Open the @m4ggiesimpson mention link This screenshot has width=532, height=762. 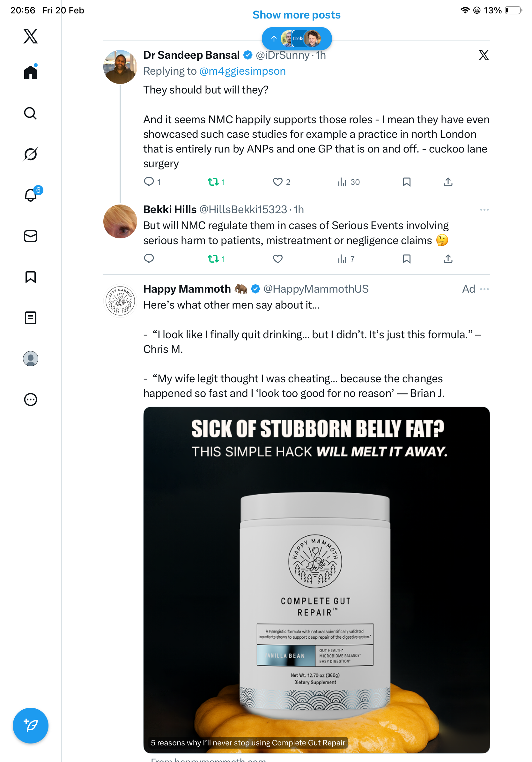(242, 71)
